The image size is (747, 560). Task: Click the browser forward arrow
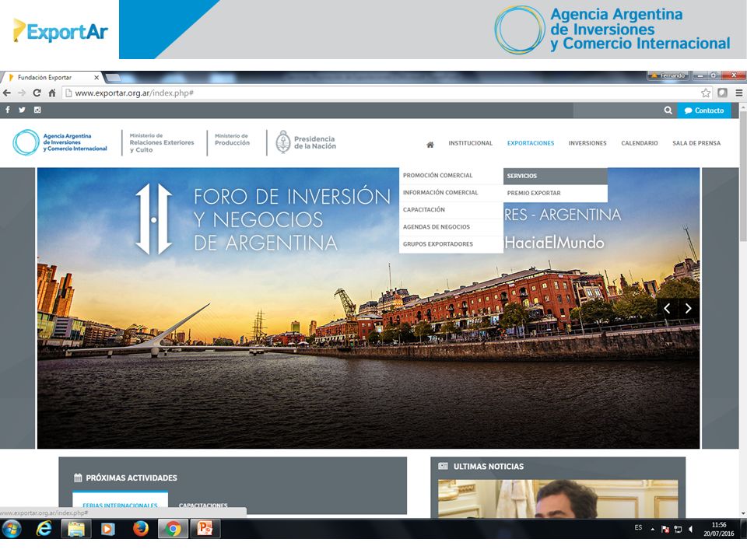click(x=22, y=93)
